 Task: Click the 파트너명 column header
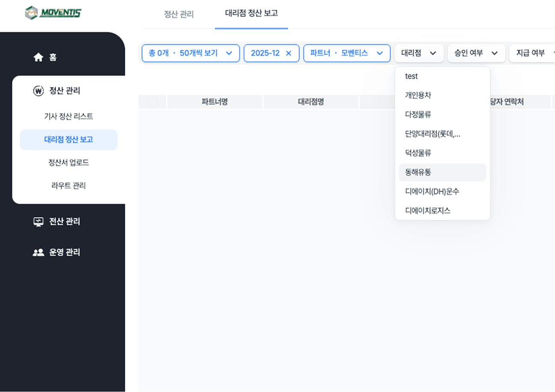click(x=215, y=102)
